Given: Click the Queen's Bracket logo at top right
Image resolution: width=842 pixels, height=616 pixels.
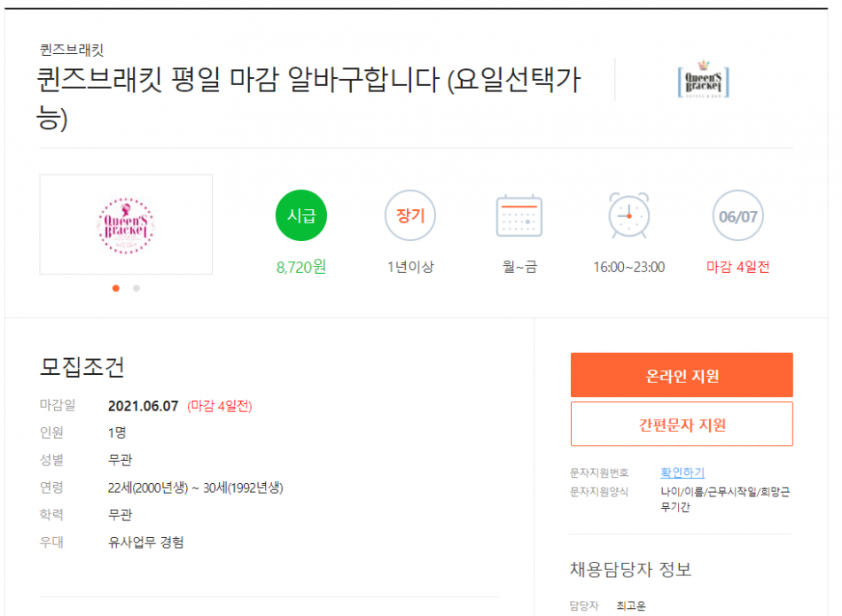Looking at the screenshot, I should click(x=704, y=80).
